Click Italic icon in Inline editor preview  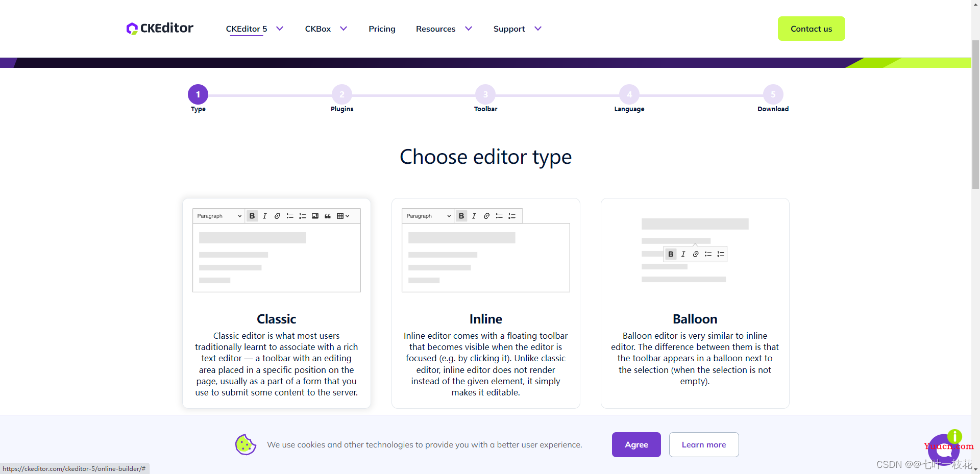(x=474, y=216)
